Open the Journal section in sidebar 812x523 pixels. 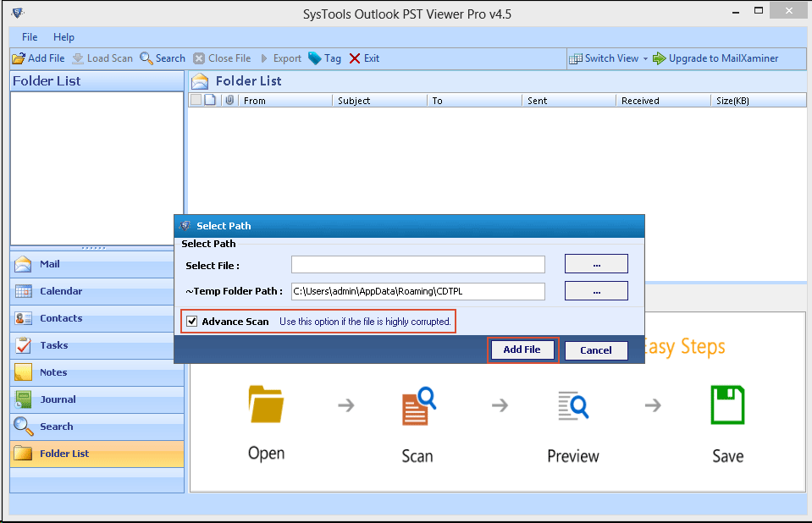[97, 399]
